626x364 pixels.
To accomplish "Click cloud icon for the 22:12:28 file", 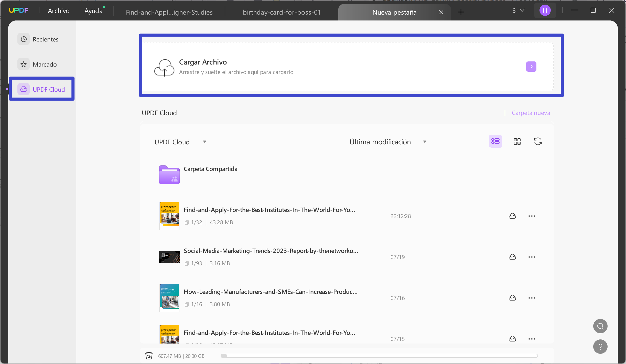I will coord(512,216).
